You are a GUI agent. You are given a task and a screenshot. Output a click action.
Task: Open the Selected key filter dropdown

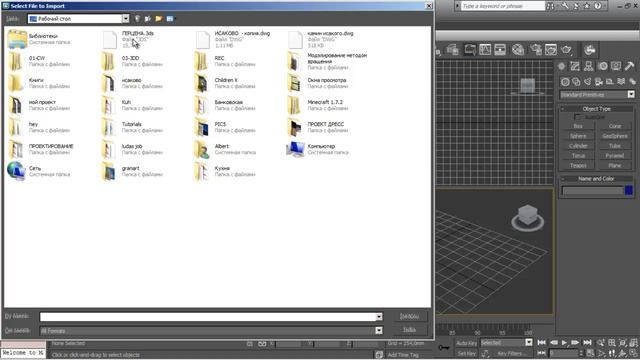tap(529, 343)
